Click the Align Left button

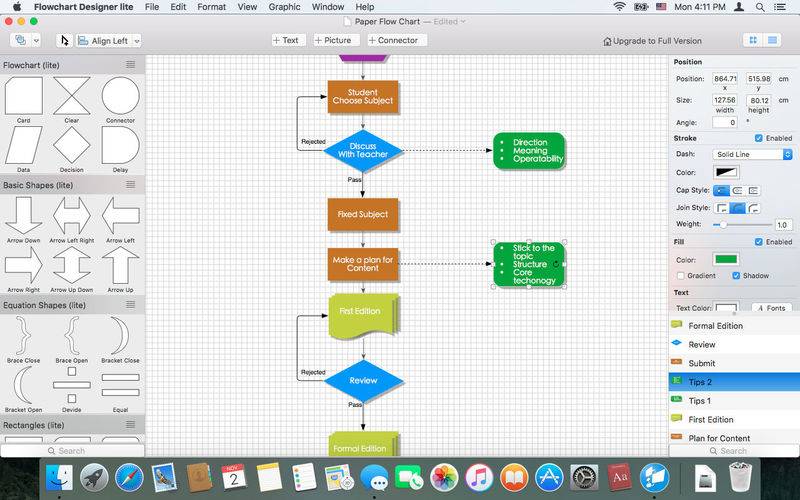coord(104,41)
